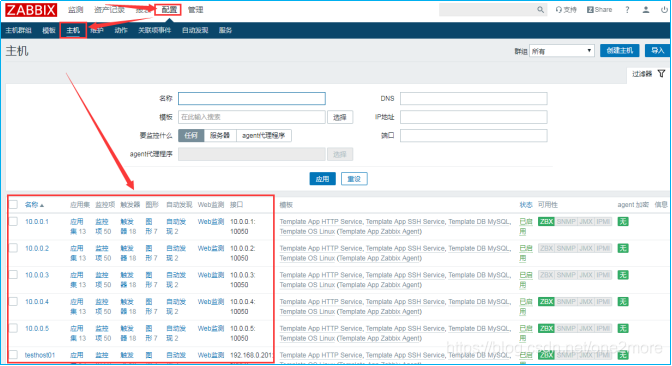Open Template DB MySQL for host 10.0.0.1
This screenshot has height=366, width=672.
(480, 222)
